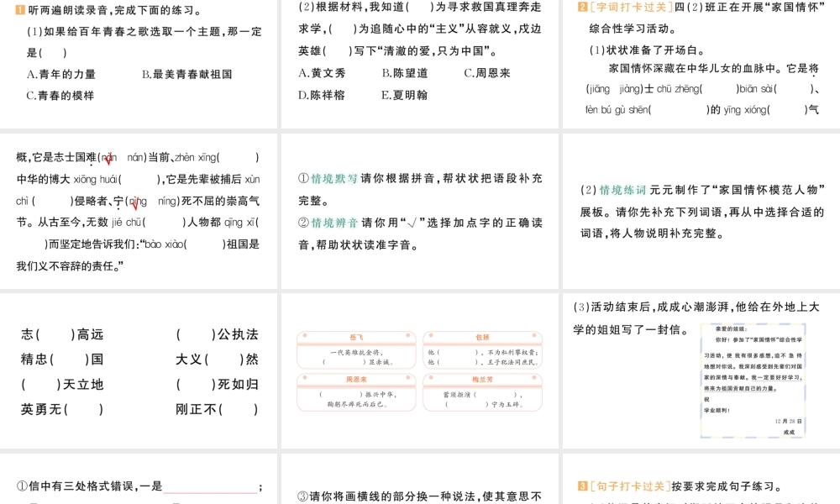
Task: Click the idiom 大义( )然
Action: 217,360
